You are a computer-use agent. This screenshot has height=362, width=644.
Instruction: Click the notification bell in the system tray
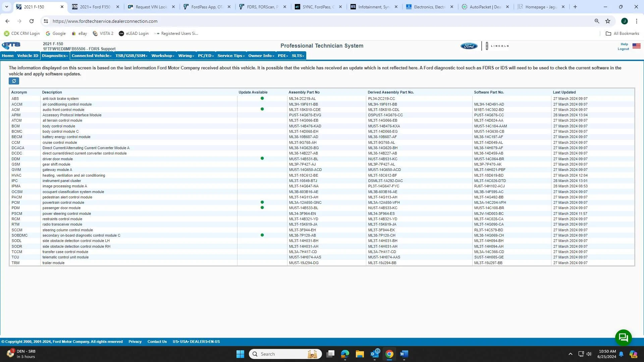click(x=621, y=354)
